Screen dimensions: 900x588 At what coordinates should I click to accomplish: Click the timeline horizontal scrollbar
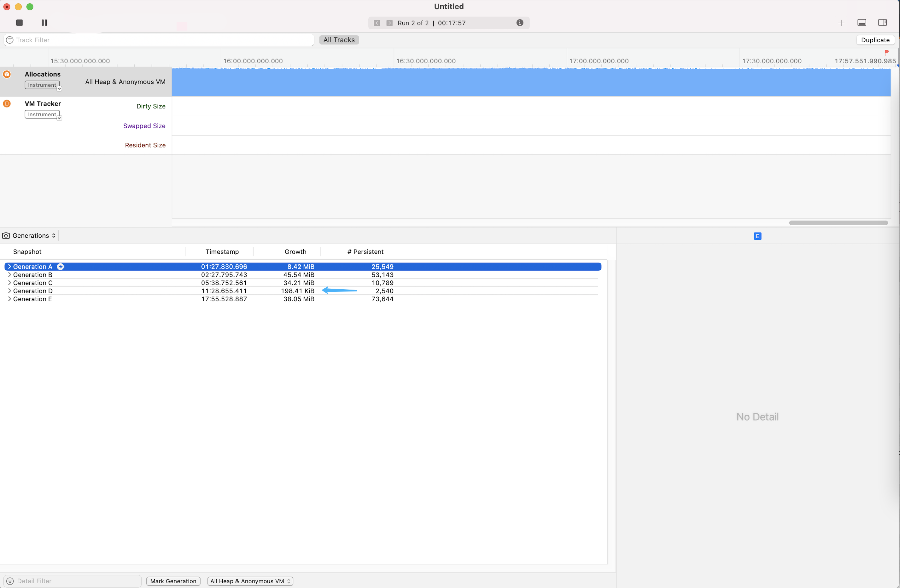tap(839, 223)
